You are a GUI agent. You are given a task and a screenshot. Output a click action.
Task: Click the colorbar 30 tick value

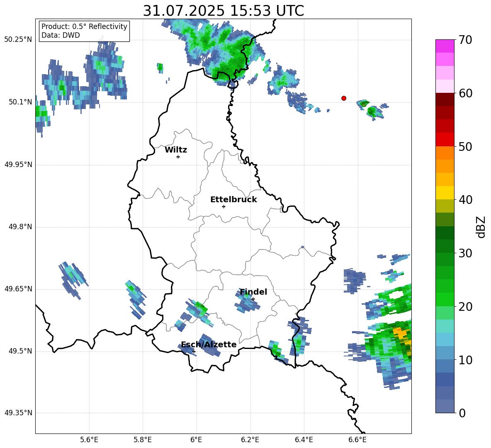(x=465, y=253)
